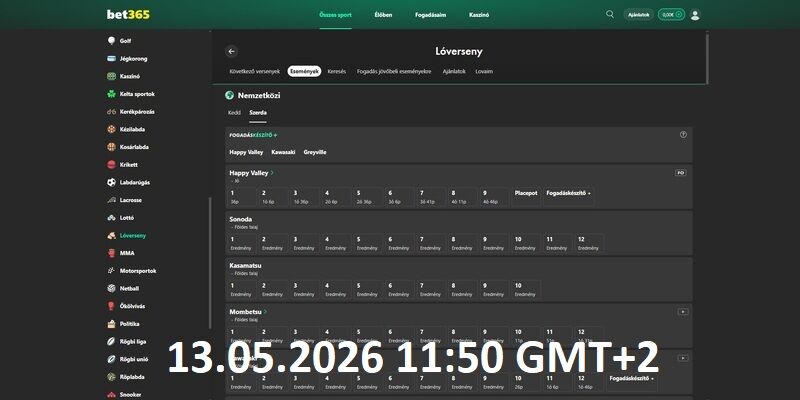
Task: Open Kaszinó top navigation tab
Action: (479, 15)
